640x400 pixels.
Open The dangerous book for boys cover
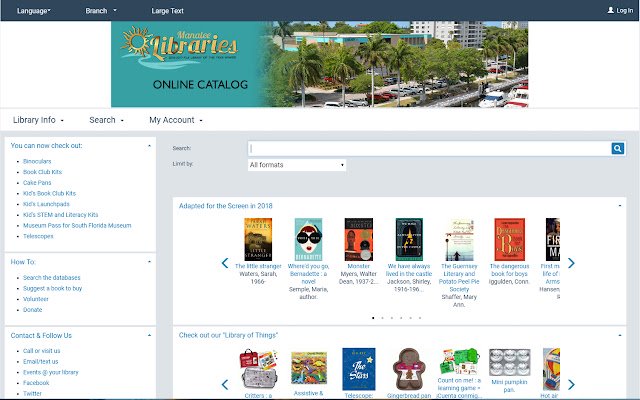click(509, 239)
